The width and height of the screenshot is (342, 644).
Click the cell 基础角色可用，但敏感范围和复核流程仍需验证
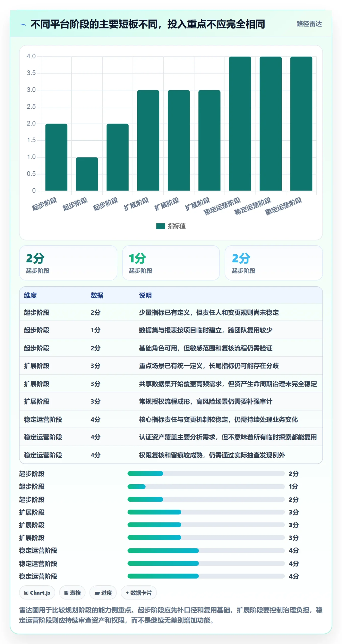tap(206, 348)
